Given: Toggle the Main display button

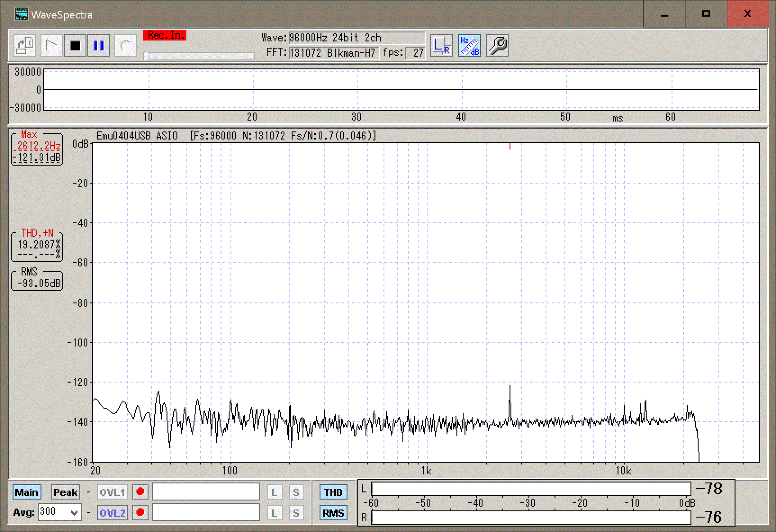Looking at the screenshot, I should click(27, 492).
